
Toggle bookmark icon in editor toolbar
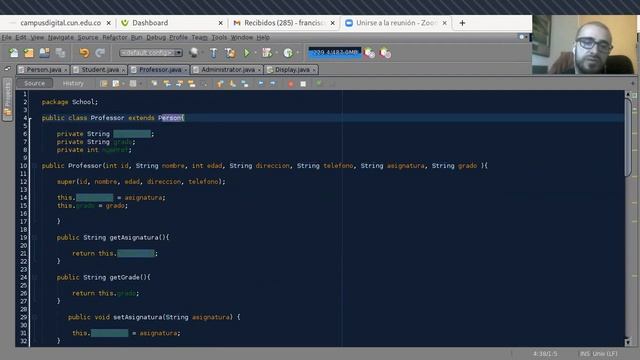245,83
